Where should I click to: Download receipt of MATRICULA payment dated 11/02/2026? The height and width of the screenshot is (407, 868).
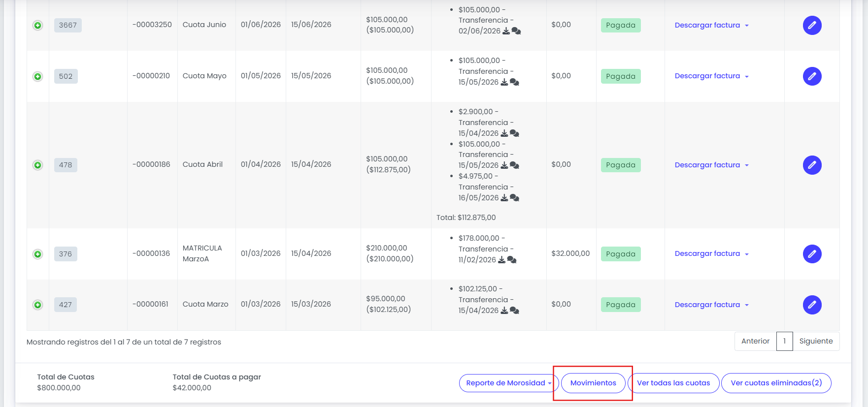[501, 260]
